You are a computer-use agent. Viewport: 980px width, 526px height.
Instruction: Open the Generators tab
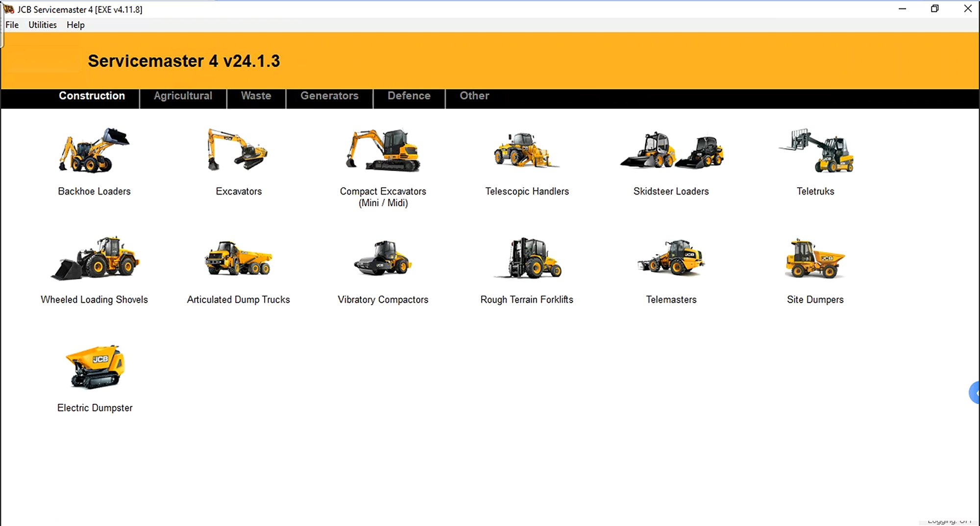[x=329, y=96]
